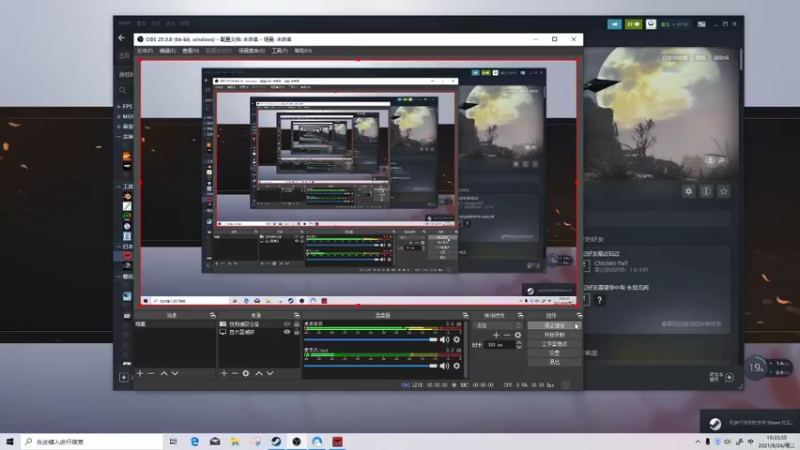Mute Desktop Audio speaker icon
Viewport: 800px width, 450px height.
pos(444,340)
